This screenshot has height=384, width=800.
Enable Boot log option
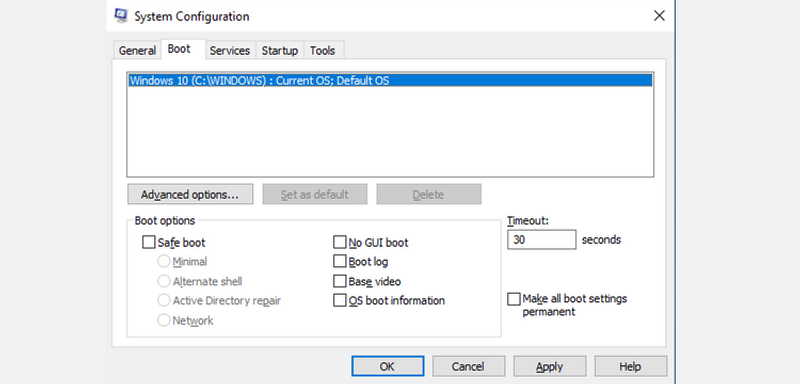pos(339,262)
